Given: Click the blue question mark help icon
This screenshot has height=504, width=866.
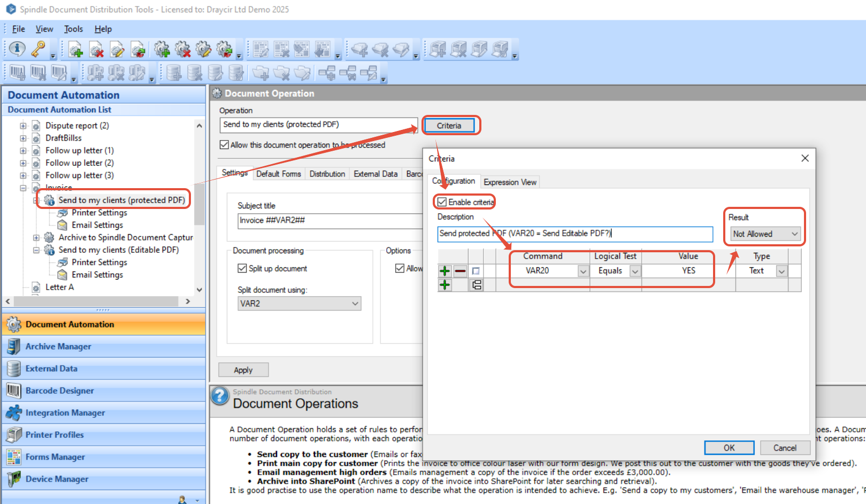Looking at the screenshot, I should [220, 396].
